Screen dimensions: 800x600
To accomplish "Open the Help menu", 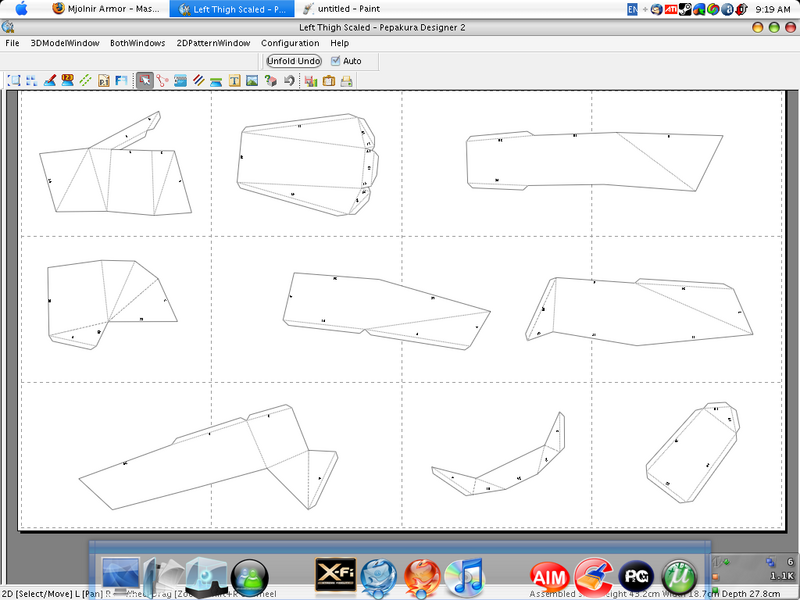I will click(x=339, y=43).
